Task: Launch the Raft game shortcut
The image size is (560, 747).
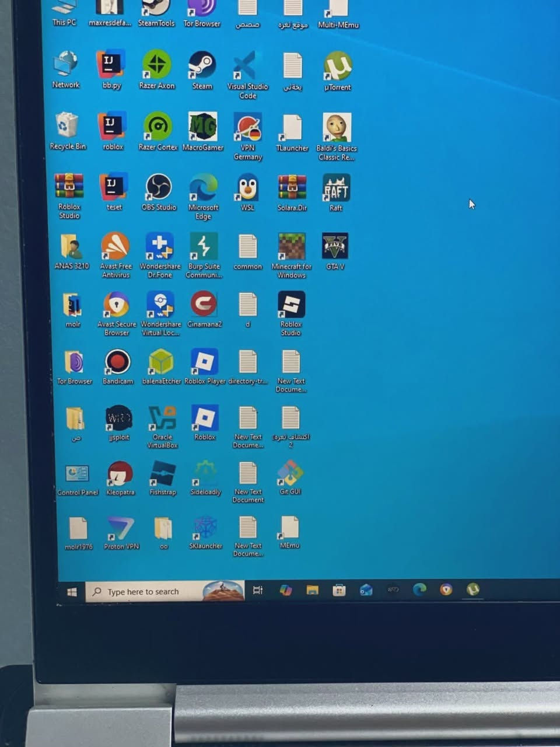Action: pos(336,188)
